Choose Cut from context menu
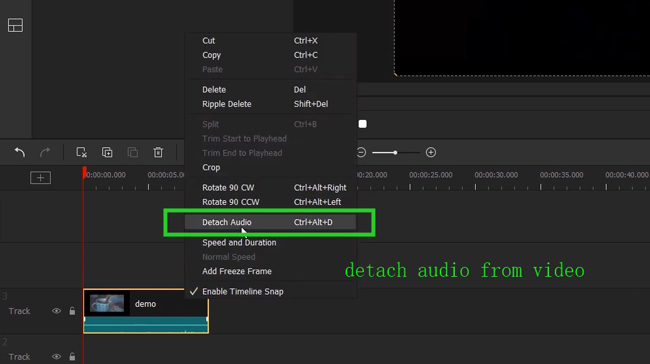This screenshot has width=650, height=364. click(x=271, y=41)
